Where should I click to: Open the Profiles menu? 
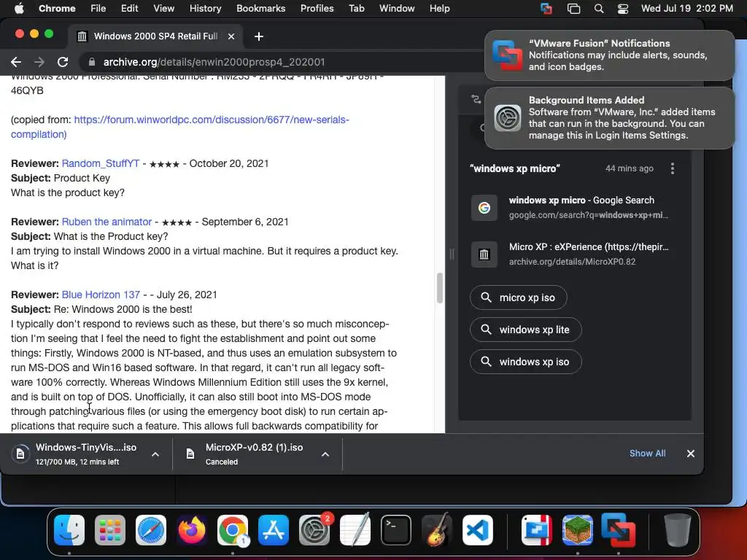[x=317, y=8]
